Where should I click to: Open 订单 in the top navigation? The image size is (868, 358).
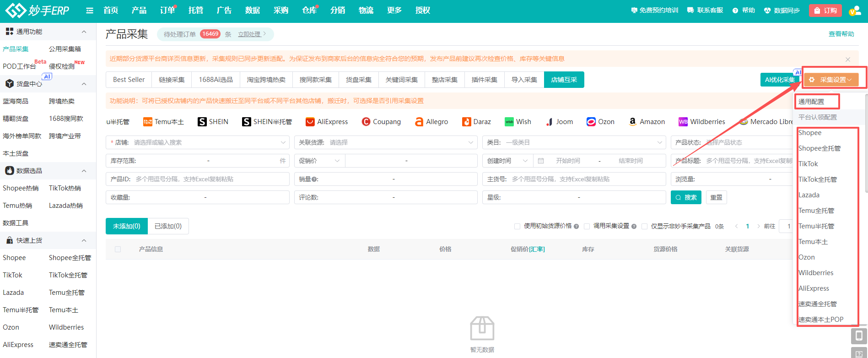coord(167,11)
